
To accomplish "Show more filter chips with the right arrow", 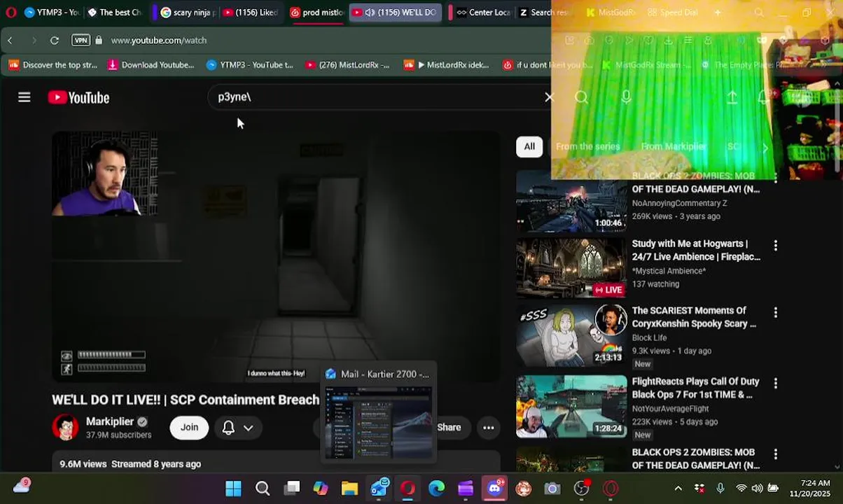I will click(x=765, y=148).
